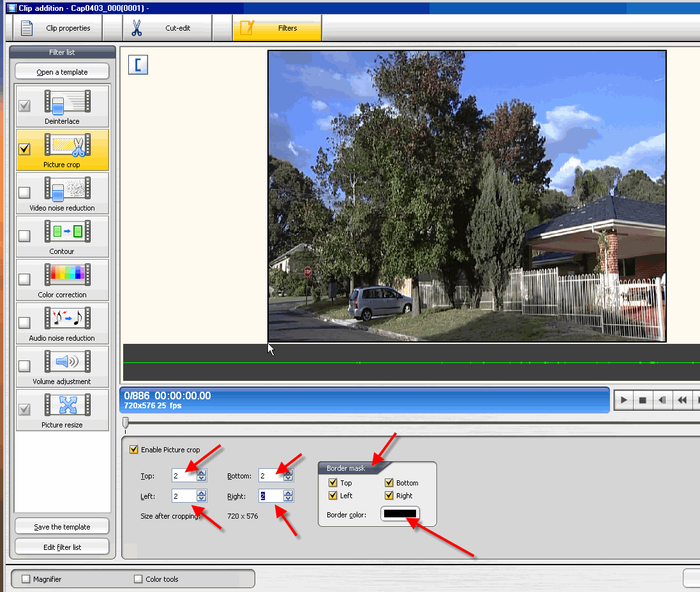Viewport: 700px width, 592px height.
Task: Uncheck Enable Picture crop
Action: pos(133,450)
